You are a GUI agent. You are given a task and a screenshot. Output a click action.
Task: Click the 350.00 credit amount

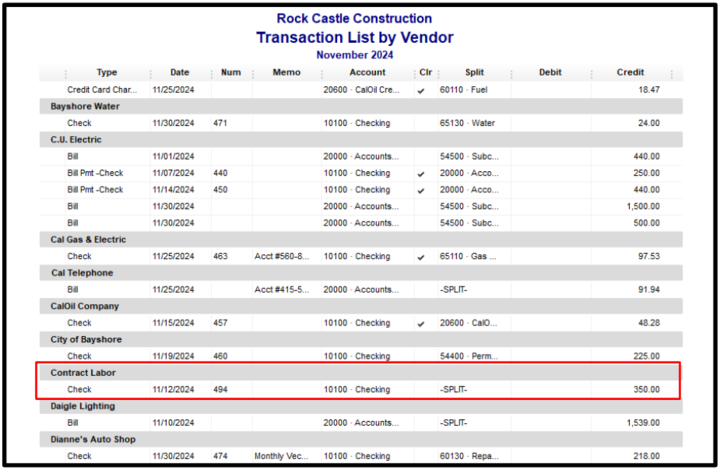tap(647, 389)
